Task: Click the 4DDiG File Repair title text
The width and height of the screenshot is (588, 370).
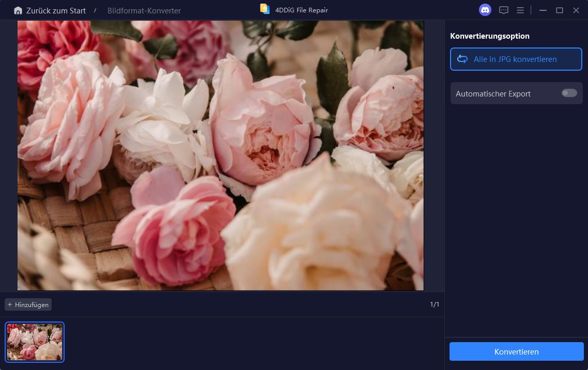Action: pyautogui.click(x=302, y=10)
